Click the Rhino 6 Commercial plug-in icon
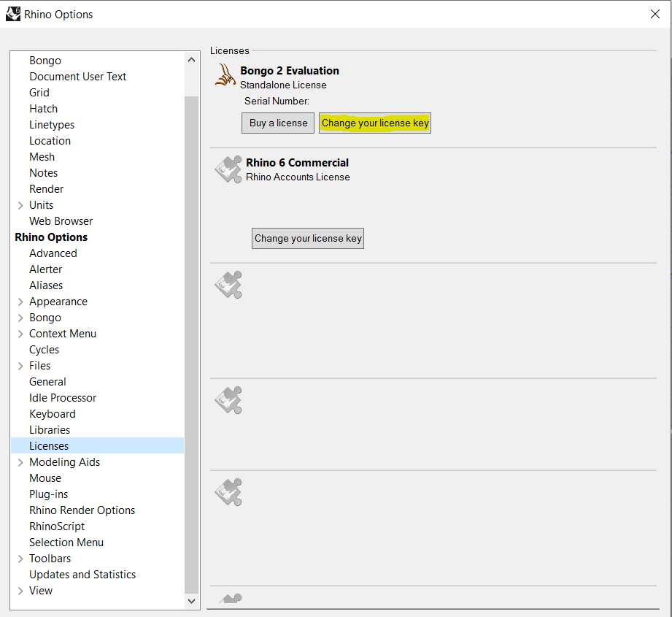The width and height of the screenshot is (672, 617). pyautogui.click(x=228, y=169)
